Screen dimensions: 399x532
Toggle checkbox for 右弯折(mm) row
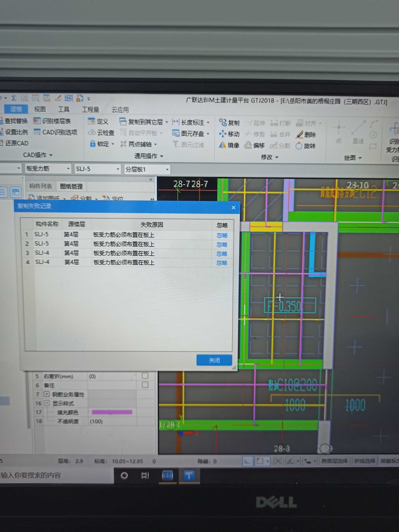pyautogui.click(x=145, y=376)
